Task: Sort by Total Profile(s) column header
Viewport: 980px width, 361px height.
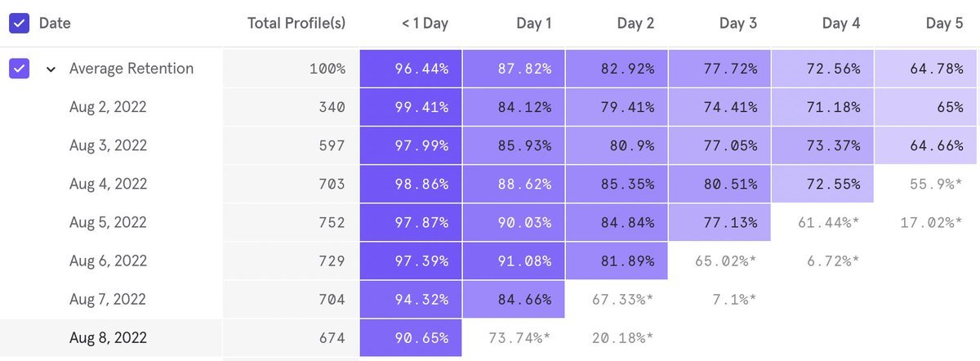Action: pos(296,24)
